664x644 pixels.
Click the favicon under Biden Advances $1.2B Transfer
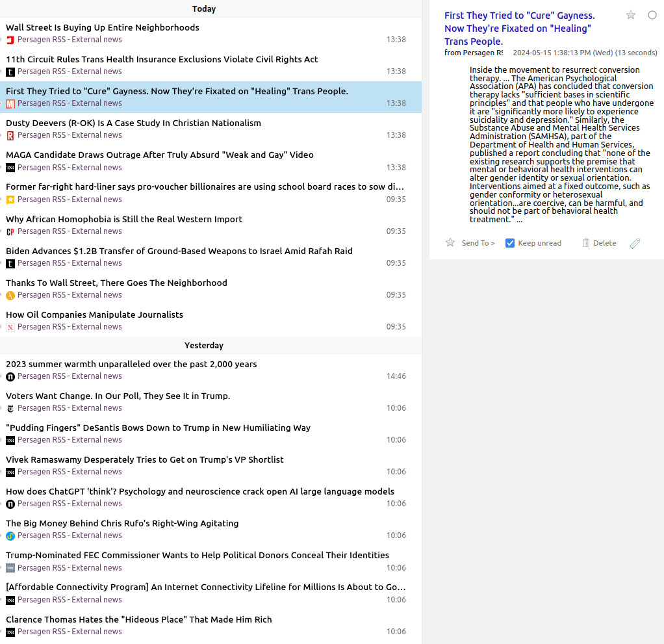pos(10,264)
